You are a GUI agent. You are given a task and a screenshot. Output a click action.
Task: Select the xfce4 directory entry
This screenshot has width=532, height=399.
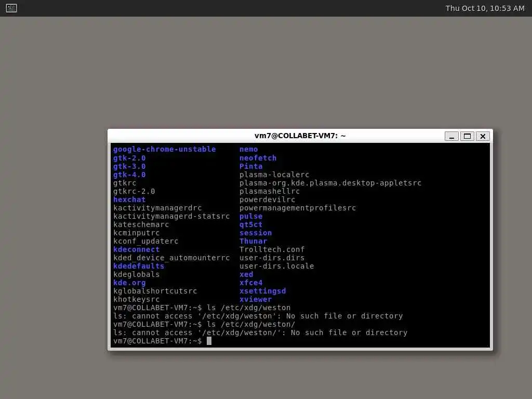(251, 283)
